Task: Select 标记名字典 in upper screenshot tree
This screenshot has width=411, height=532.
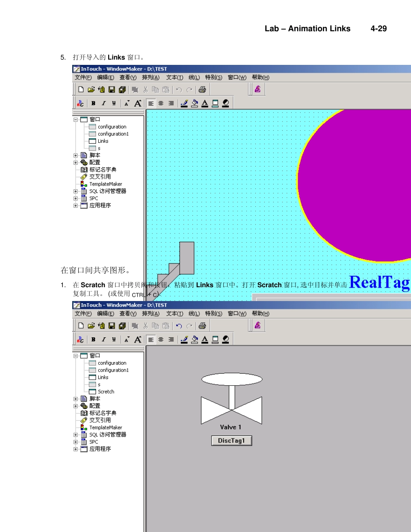Action: tap(103, 170)
